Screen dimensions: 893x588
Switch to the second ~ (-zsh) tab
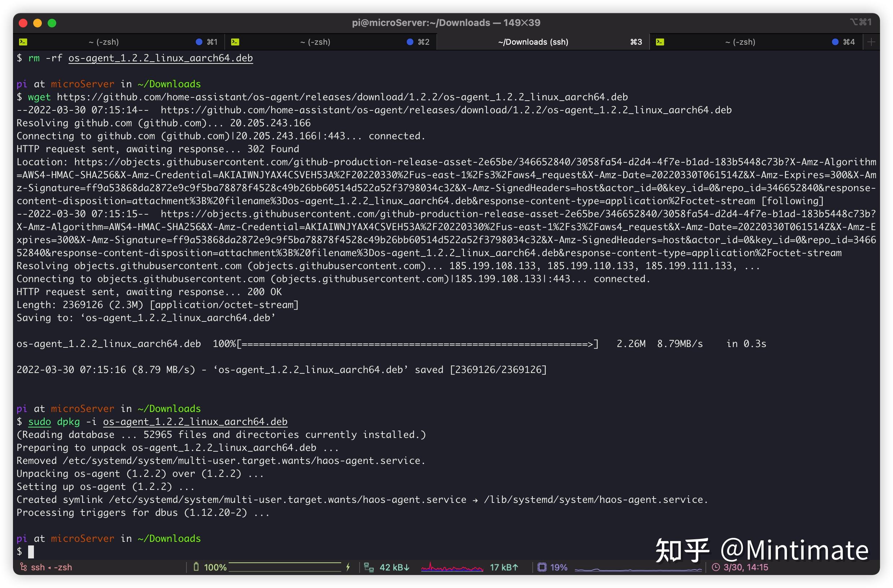pos(331,41)
